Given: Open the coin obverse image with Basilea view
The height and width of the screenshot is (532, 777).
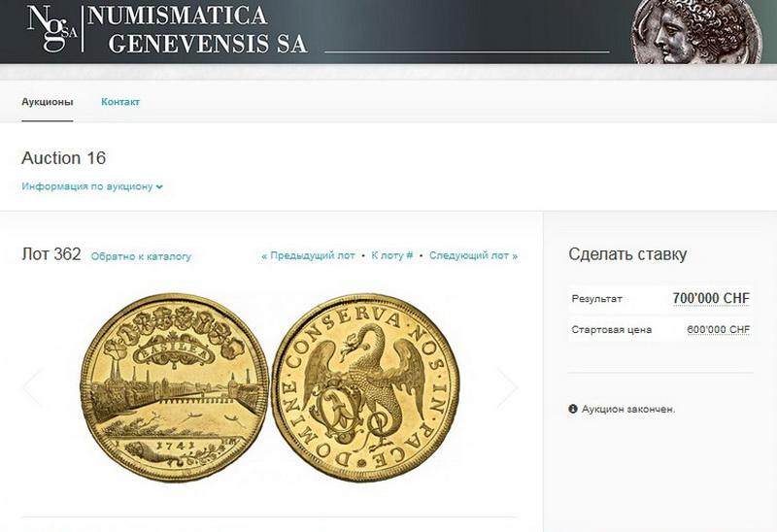Looking at the screenshot, I should (x=174, y=388).
